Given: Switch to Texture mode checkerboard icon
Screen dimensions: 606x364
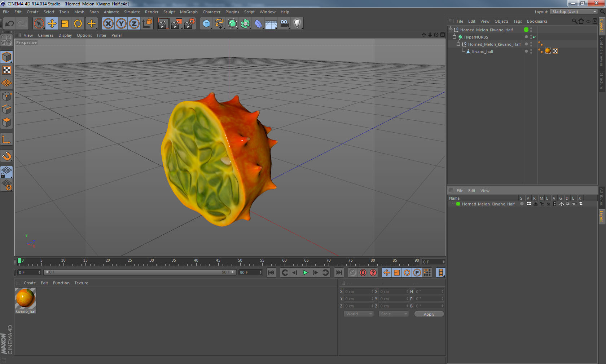Looking at the screenshot, I should click(x=6, y=70).
